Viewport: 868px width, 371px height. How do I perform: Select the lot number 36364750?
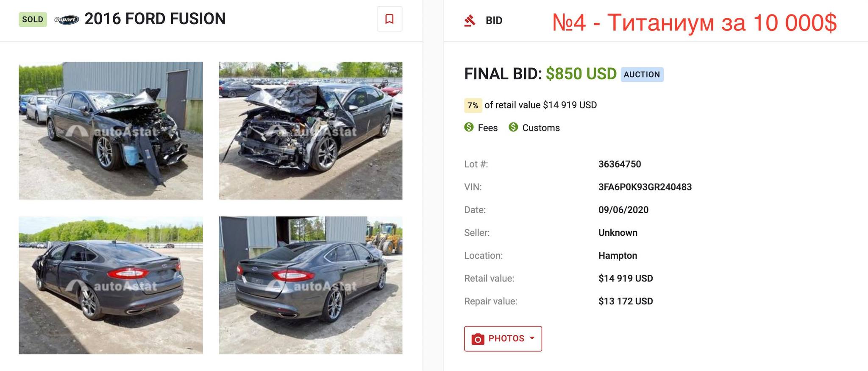[x=619, y=164]
